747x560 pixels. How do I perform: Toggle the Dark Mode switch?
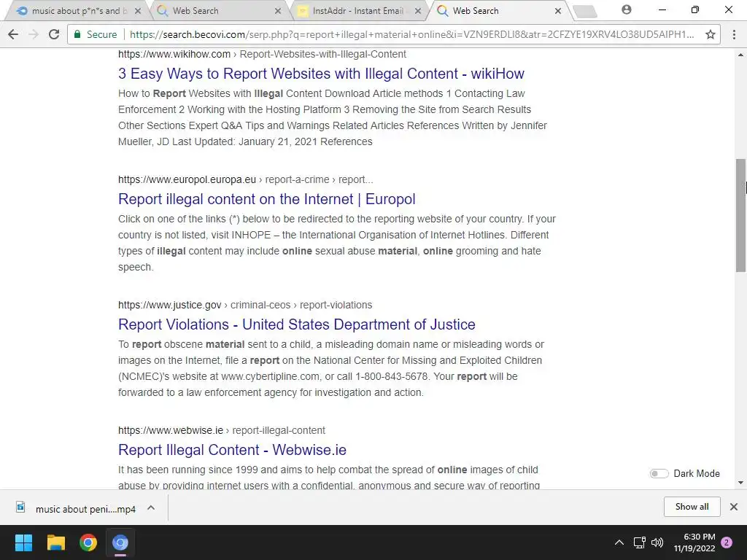tap(659, 473)
